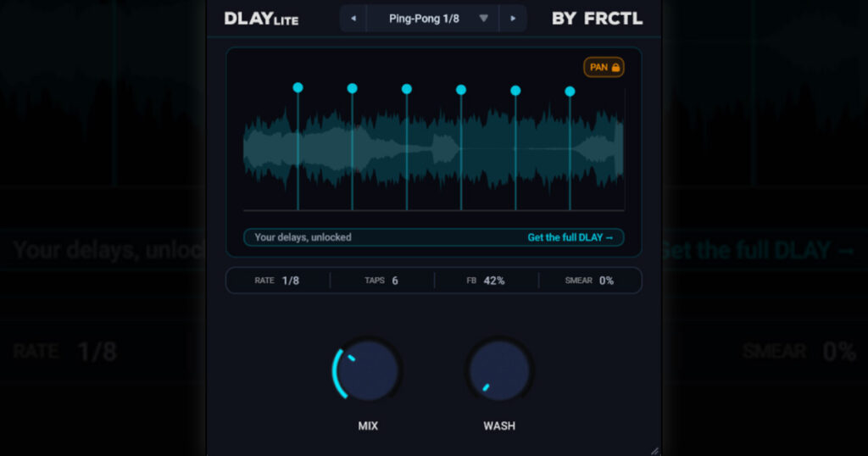Click the DLAY Lite logo
Screen dimensions: 868x456
261,19
